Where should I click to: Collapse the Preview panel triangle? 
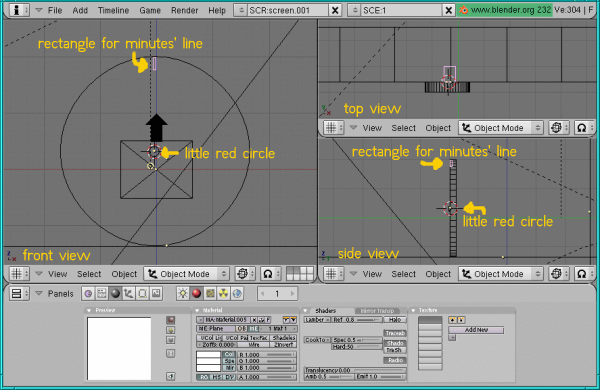tap(89, 310)
